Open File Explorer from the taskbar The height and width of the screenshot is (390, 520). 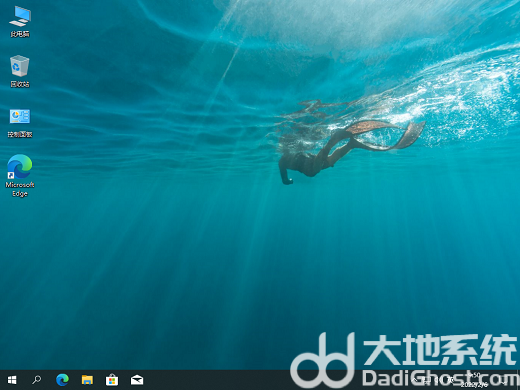click(87, 380)
